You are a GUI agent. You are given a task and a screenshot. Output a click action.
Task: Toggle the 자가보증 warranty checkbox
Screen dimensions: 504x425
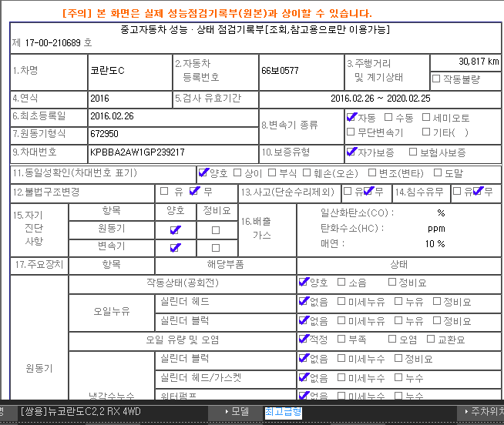(x=351, y=152)
